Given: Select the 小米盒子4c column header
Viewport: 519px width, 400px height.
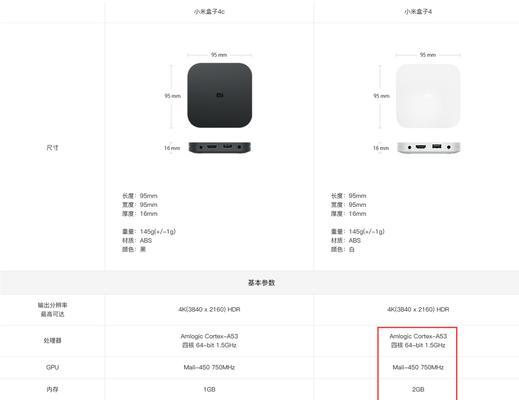Looking at the screenshot, I should (209, 12).
